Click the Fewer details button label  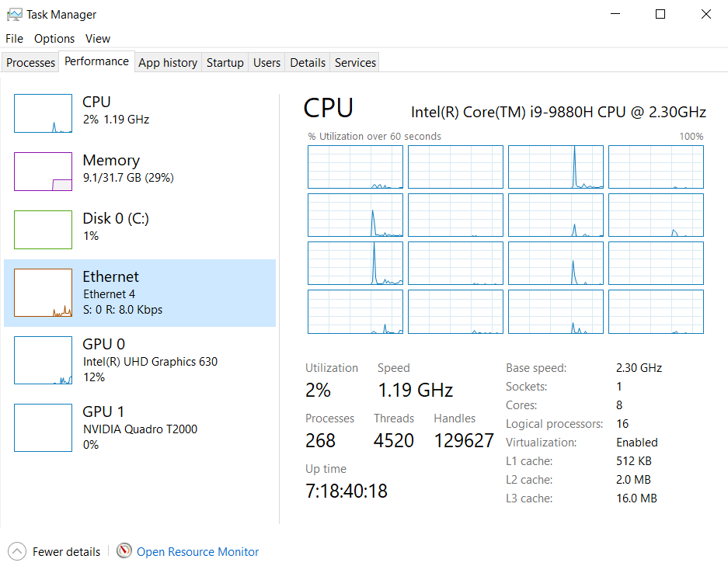(x=66, y=552)
